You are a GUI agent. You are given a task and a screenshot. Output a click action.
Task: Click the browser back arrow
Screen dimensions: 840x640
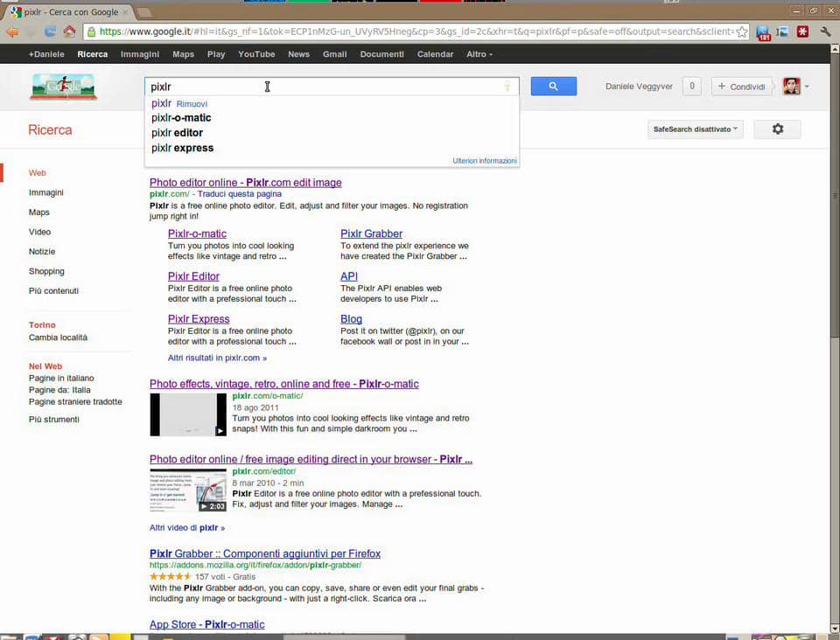coord(11,32)
